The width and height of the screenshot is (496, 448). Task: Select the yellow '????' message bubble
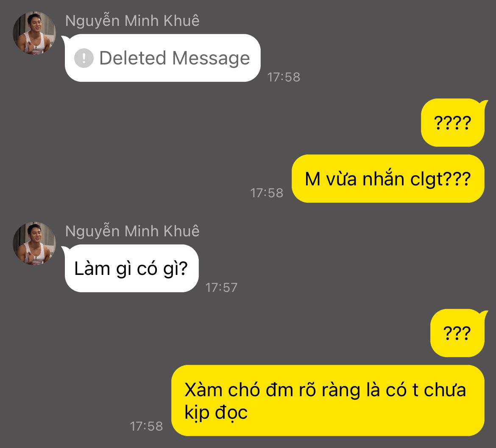coord(453,123)
